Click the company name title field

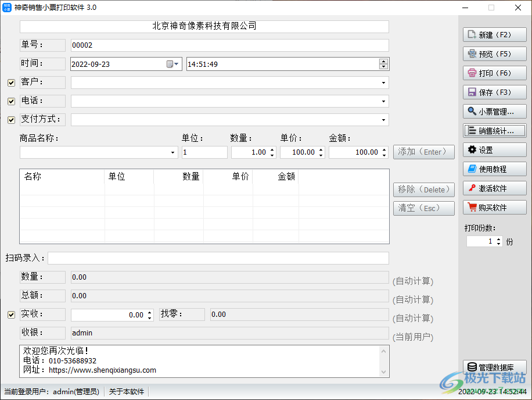pyautogui.click(x=204, y=26)
